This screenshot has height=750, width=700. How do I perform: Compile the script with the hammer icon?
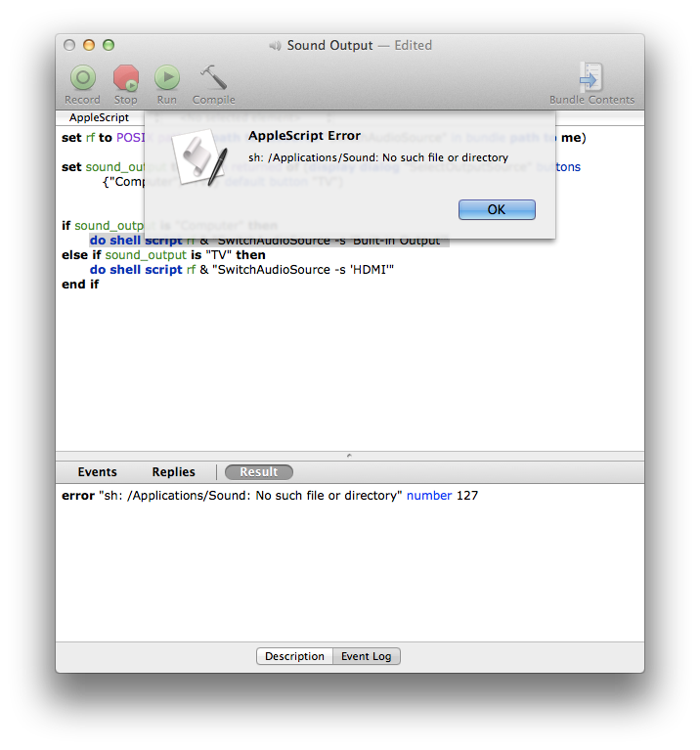213,78
